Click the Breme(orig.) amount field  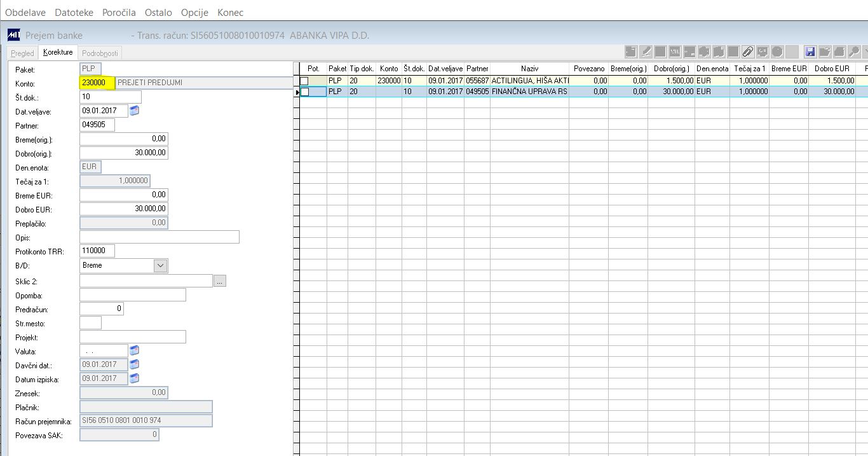124,139
